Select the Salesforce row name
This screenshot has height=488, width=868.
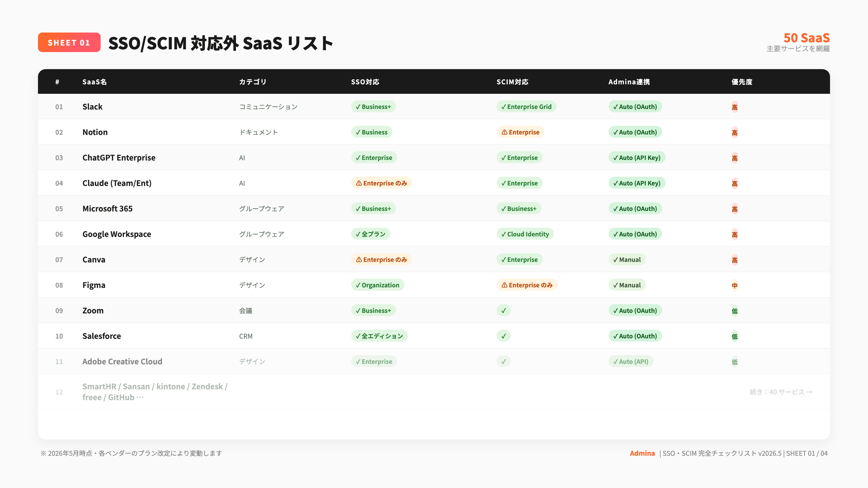102,336
